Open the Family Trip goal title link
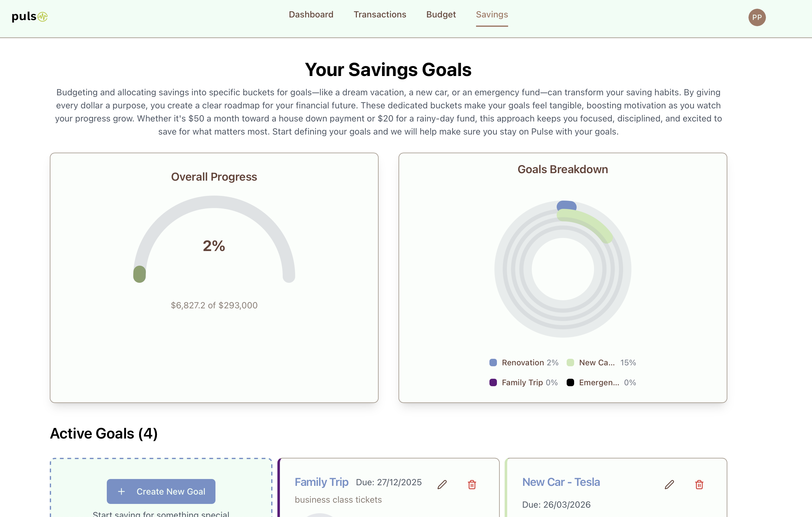Screen dimensions: 812x517 coord(321,482)
